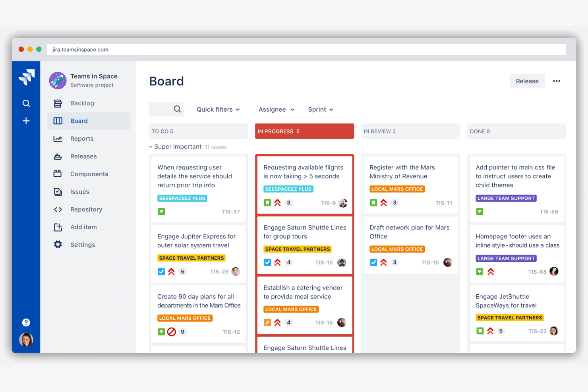Expand the Assignee dropdown
This screenshot has width=588, height=392.
tap(276, 109)
